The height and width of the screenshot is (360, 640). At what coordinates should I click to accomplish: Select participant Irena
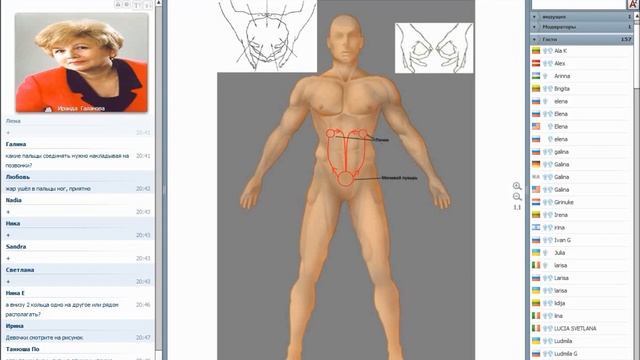coord(561,215)
